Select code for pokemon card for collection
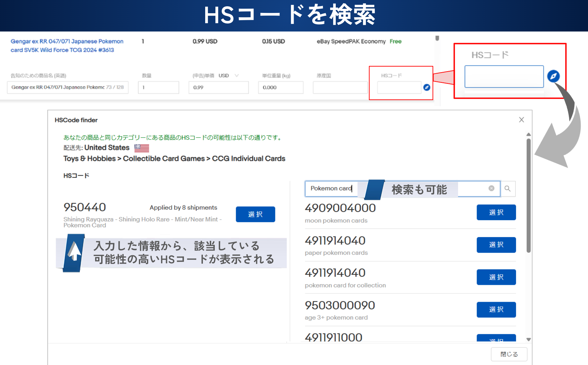The image size is (588, 365). pos(496,277)
